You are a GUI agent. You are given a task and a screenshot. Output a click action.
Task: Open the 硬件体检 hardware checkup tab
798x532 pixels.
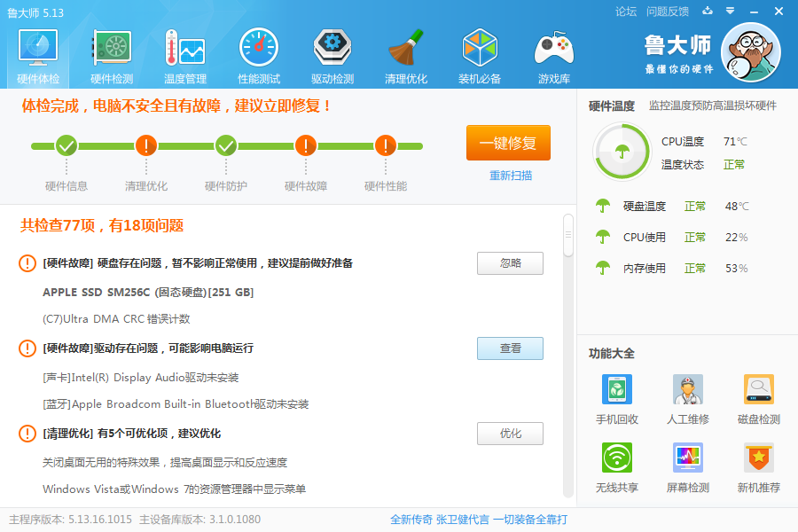38,57
